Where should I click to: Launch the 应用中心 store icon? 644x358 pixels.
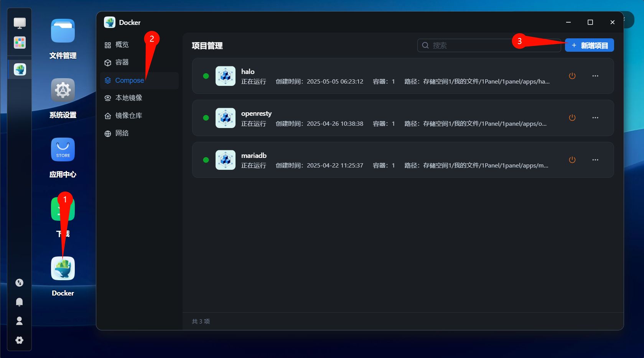(63, 150)
